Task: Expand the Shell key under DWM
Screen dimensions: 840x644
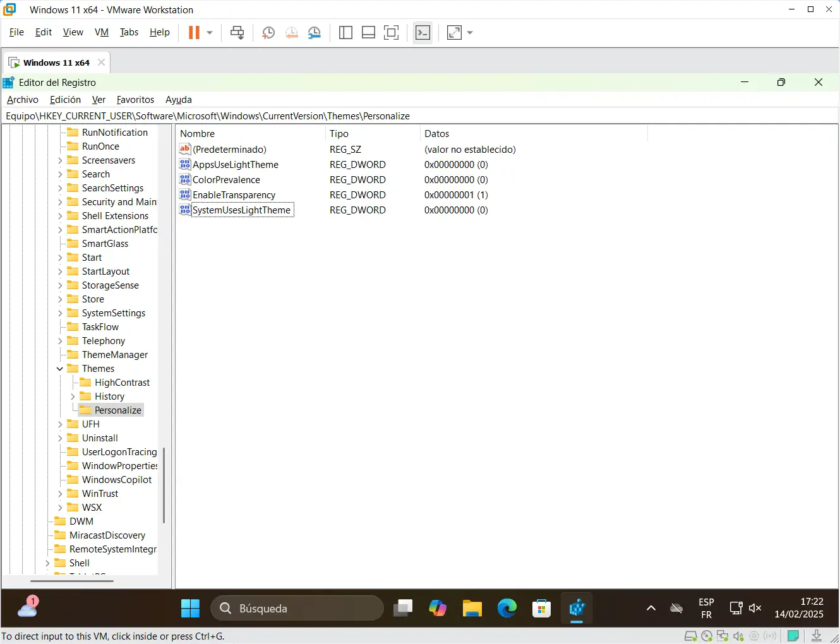Action: pyautogui.click(x=47, y=563)
